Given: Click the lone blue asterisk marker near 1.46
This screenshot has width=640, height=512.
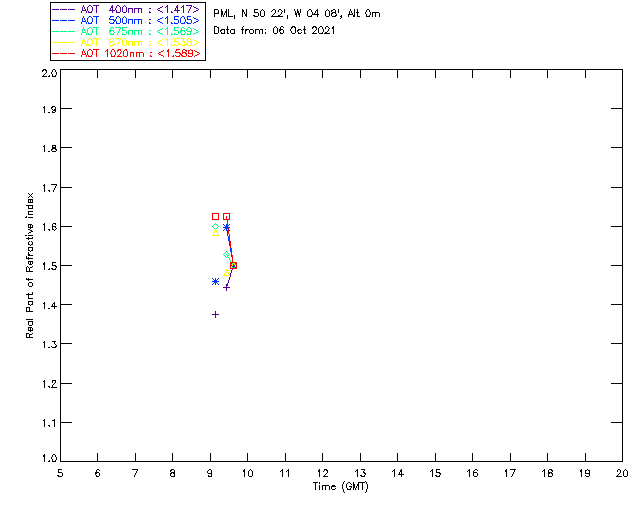Looking at the screenshot, I should pos(216,281).
